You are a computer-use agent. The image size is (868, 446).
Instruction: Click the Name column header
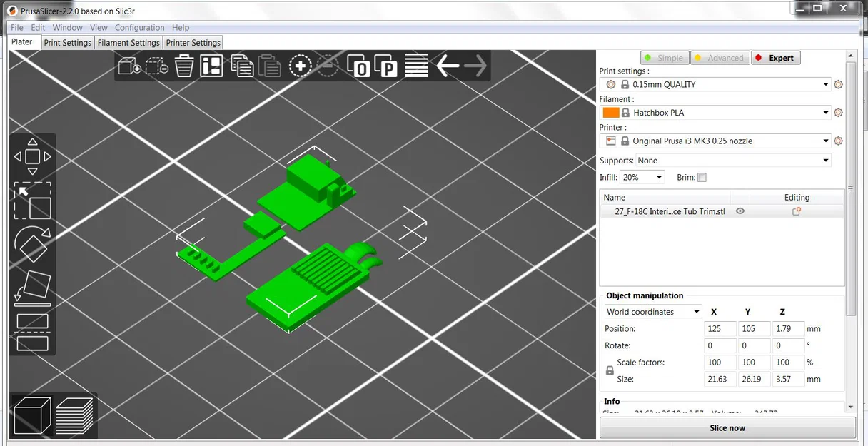pyautogui.click(x=665, y=197)
